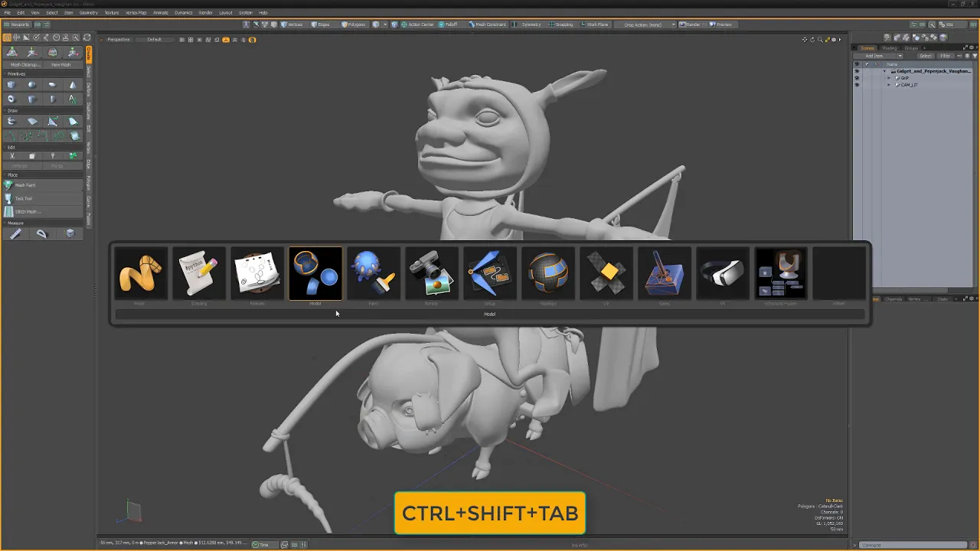Expand the CAM_LIT tree item
This screenshot has width=980, height=551.
coord(889,85)
